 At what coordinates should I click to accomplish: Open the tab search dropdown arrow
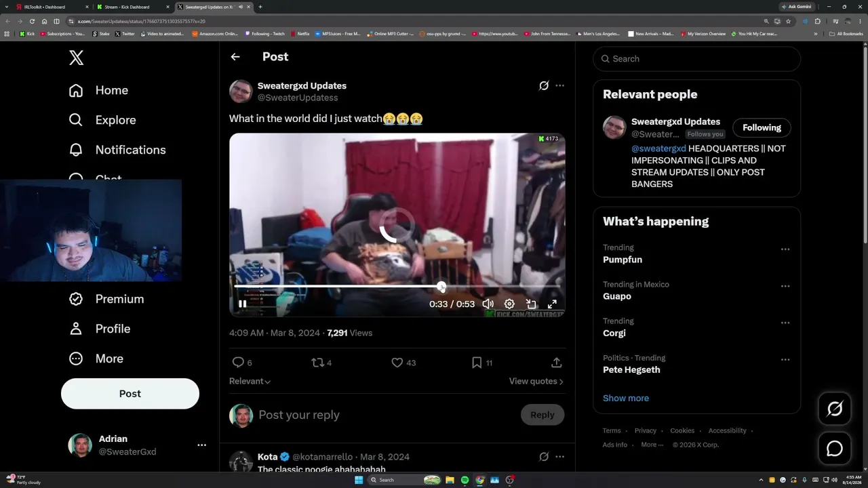[x=7, y=7]
